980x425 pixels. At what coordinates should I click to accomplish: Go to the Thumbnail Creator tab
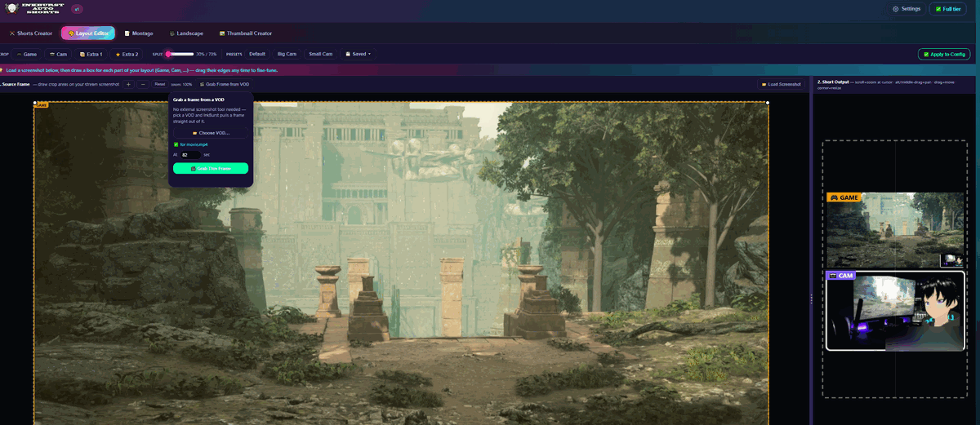point(246,33)
